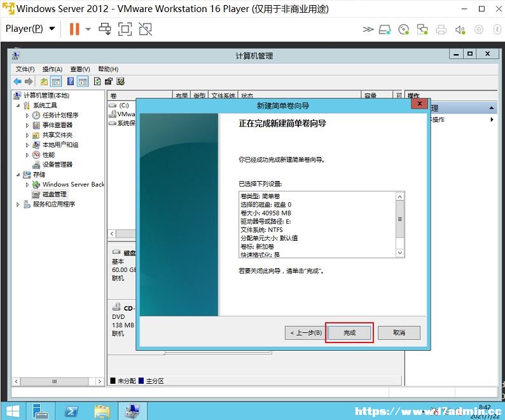Expand the 性能 node

[27, 155]
